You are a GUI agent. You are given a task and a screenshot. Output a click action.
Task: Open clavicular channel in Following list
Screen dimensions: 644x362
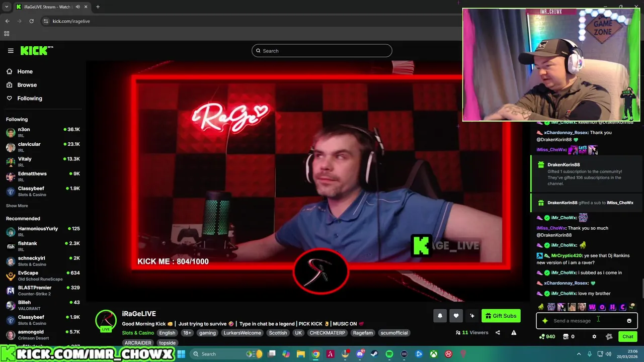point(43,147)
